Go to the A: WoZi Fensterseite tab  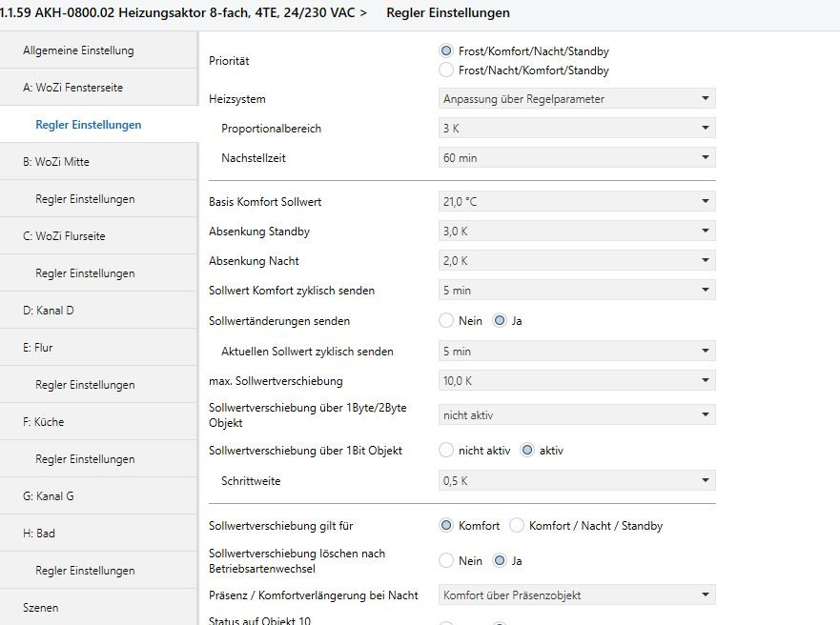tap(72, 88)
